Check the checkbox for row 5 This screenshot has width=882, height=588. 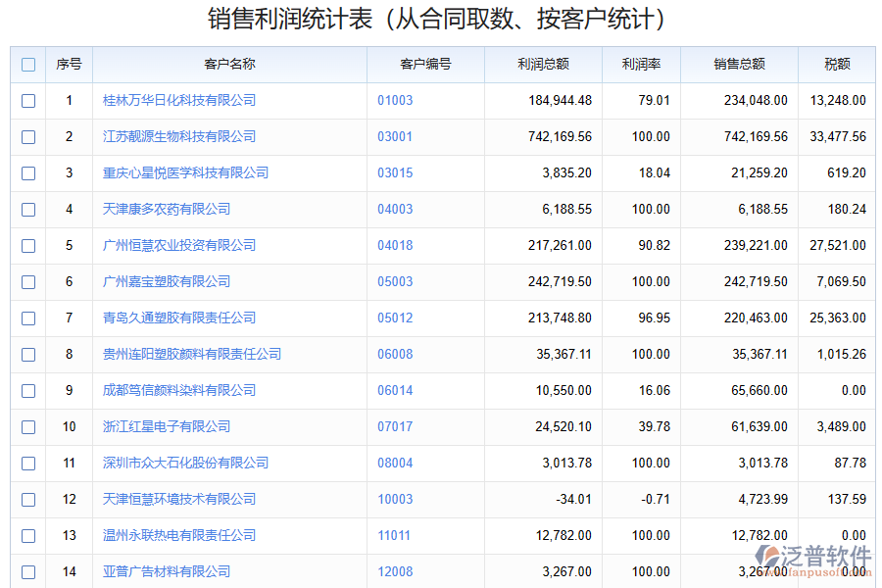click(28, 245)
